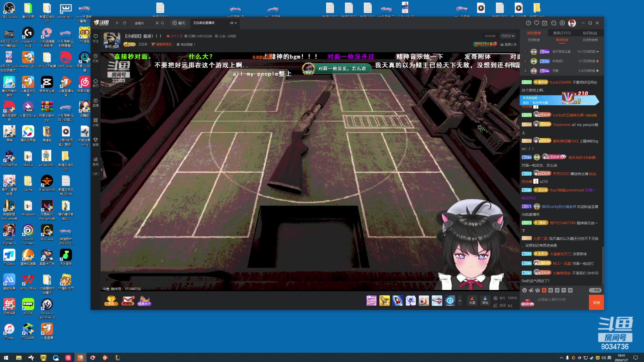Go back with the Douyu back arrow

[117, 23]
